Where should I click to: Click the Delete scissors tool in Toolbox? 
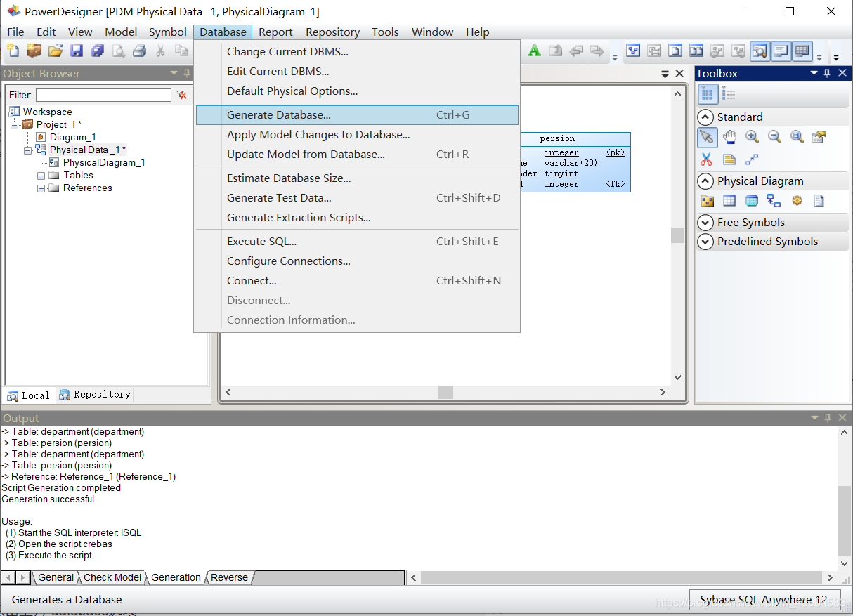click(x=708, y=159)
